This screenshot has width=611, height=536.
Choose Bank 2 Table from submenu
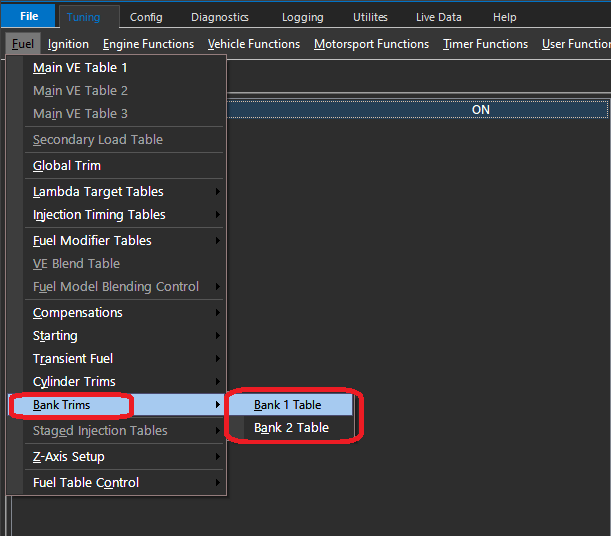(291, 428)
